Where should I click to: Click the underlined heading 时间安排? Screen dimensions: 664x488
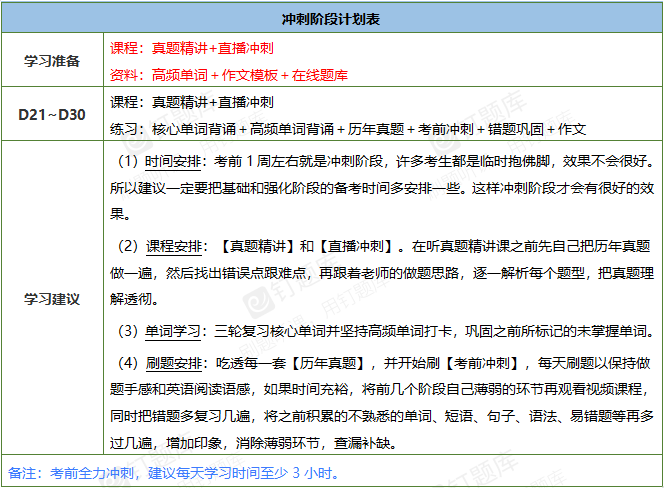click(173, 161)
